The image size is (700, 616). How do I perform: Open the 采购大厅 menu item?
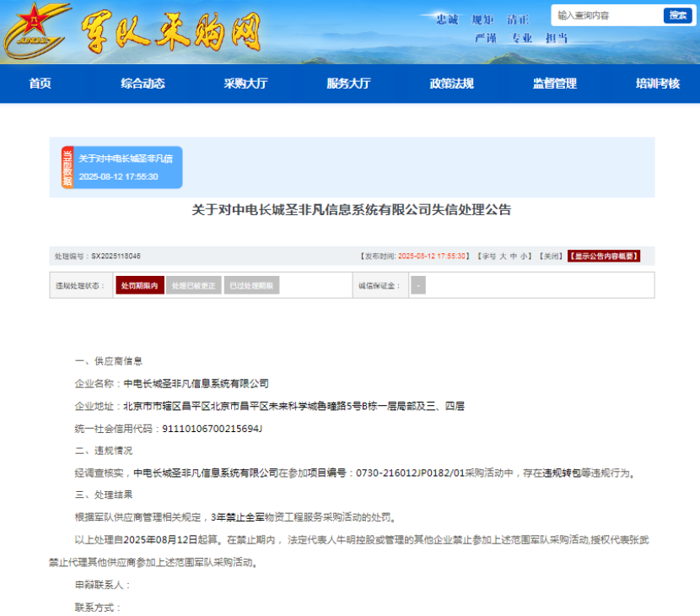coord(245,84)
